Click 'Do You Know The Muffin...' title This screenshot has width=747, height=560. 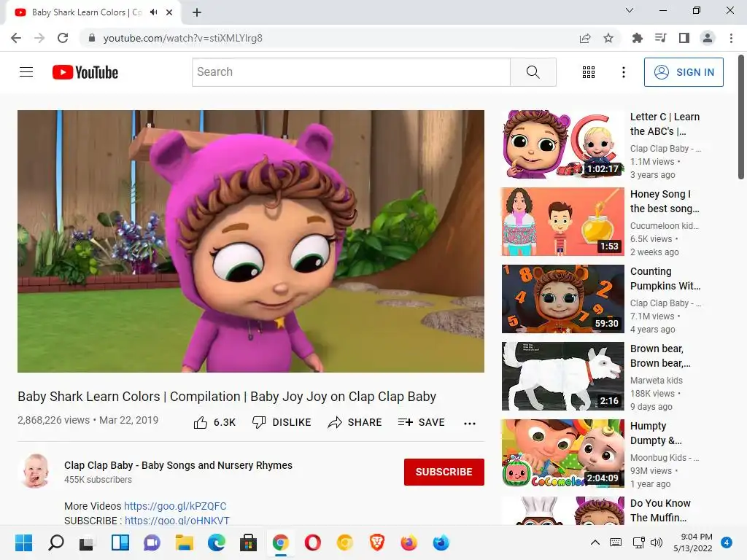[660, 510]
